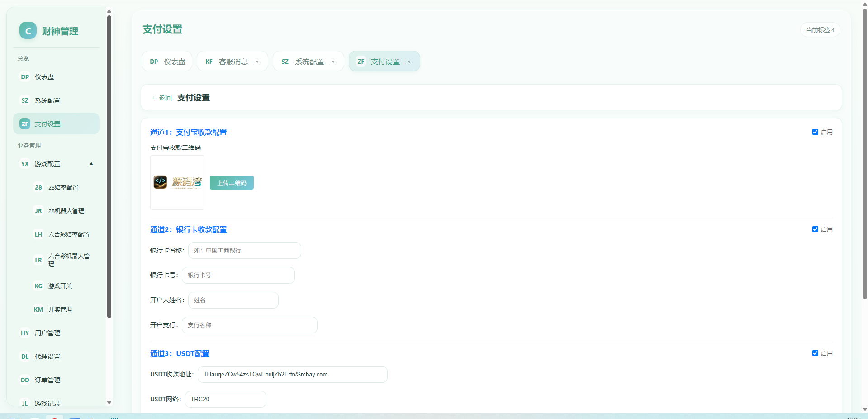Go to 开奖管理 via the KM icon
This screenshot has height=419, width=868.
[x=38, y=309]
